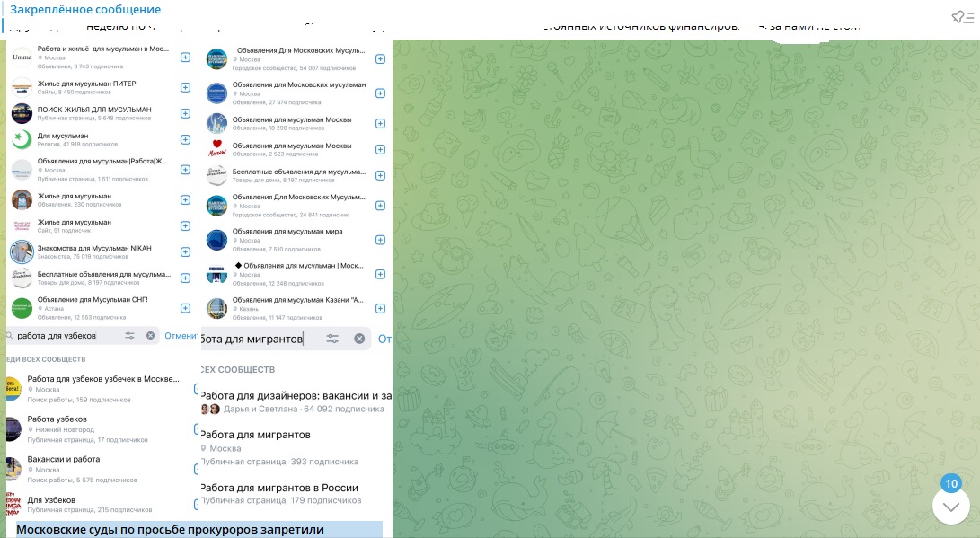The image size is (980, 538).
Task: Add community Работа и жильё для мусульман в Мос...
Action: [x=186, y=57]
